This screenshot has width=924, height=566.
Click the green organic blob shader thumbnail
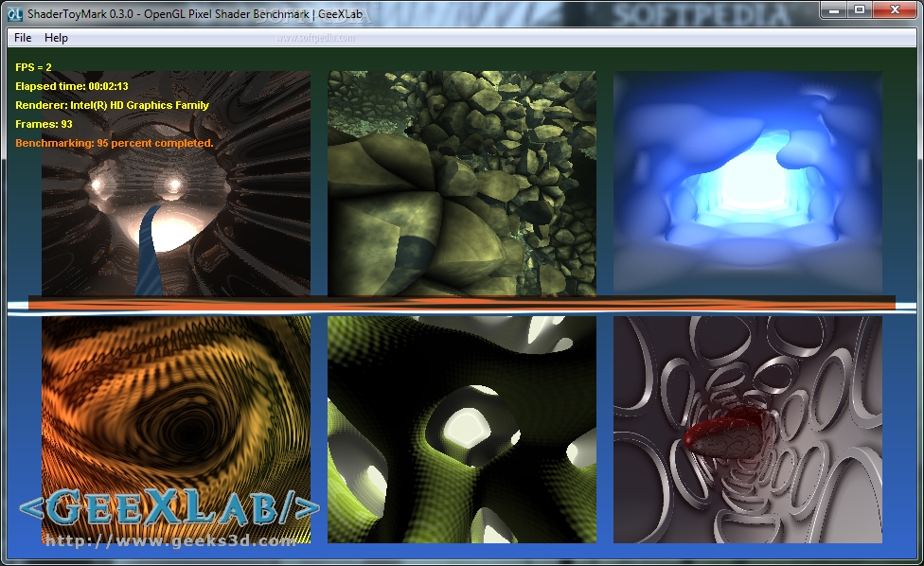click(461, 430)
